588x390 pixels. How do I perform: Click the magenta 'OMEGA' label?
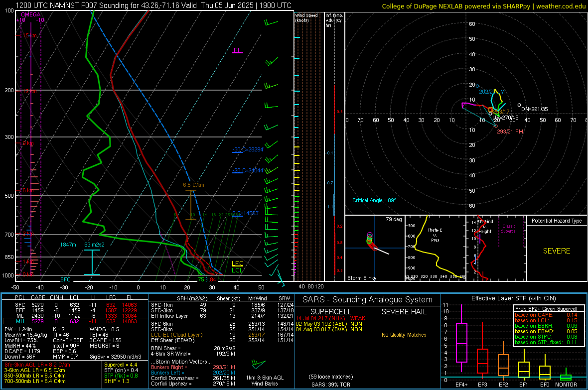(31, 14)
